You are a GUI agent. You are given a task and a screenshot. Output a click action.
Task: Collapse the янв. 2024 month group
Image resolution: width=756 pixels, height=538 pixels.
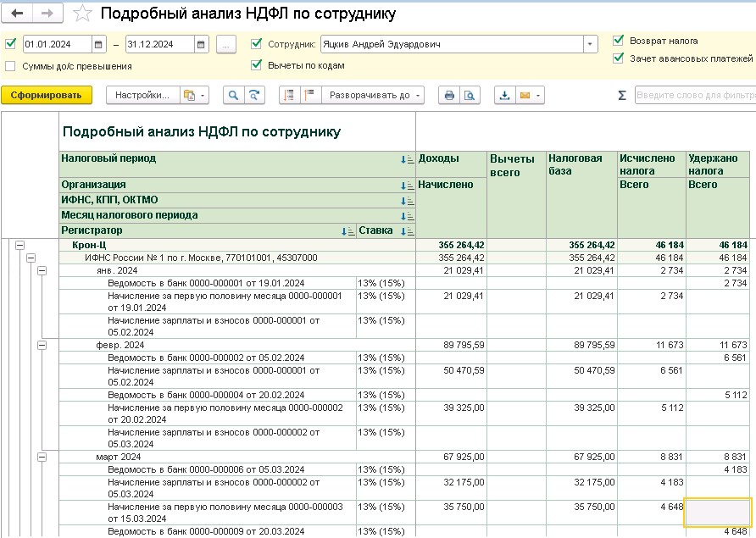(42, 271)
